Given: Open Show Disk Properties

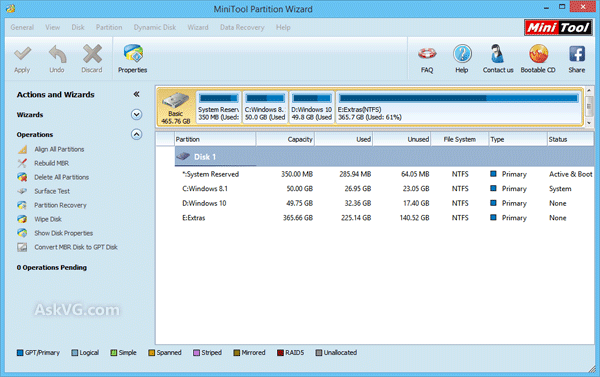Looking at the screenshot, I should click(x=64, y=233).
